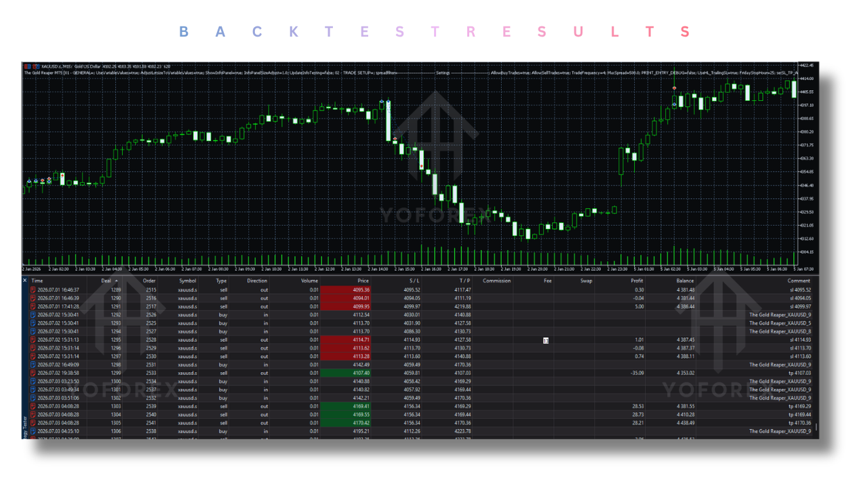
Task: Select the red price cell 4095.36
Action: coord(345,289)
